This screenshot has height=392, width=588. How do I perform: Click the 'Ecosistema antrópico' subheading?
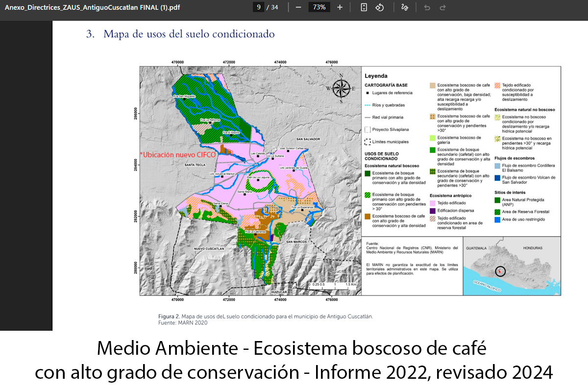(x=451, y=195)
